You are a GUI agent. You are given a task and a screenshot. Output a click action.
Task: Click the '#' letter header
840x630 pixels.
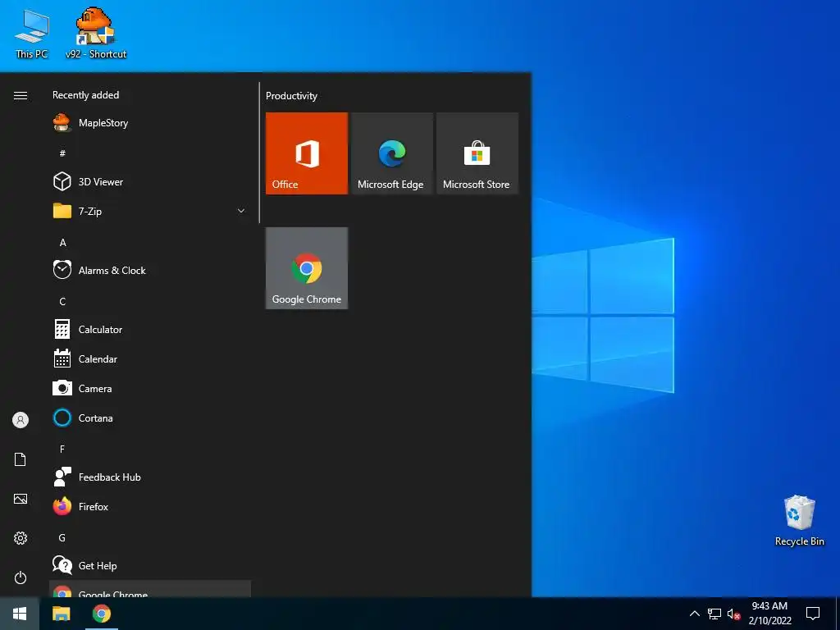[62, 153]
